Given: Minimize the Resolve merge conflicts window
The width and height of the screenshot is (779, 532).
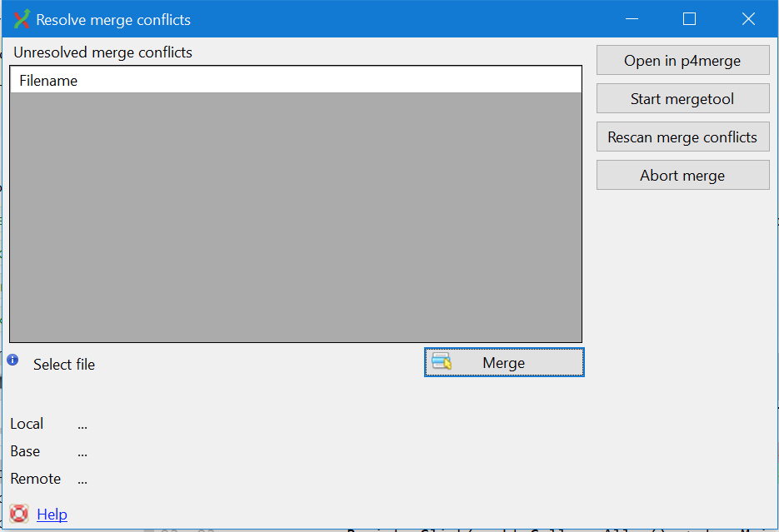Looking at the screenshot, I should (631, 18).
